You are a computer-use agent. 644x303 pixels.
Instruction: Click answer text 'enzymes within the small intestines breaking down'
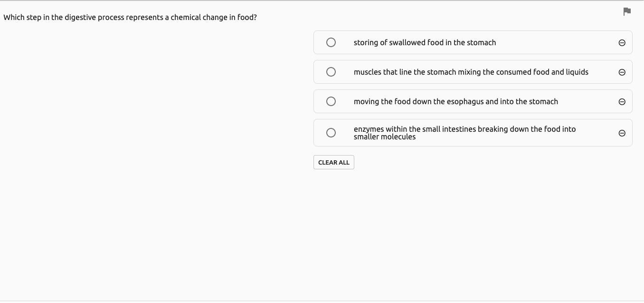click(x=464, y=129)
